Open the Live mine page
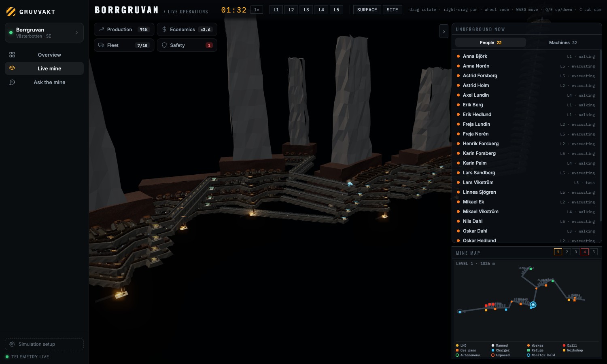Screen dimensions: 607x364 (x=44, y=68)
